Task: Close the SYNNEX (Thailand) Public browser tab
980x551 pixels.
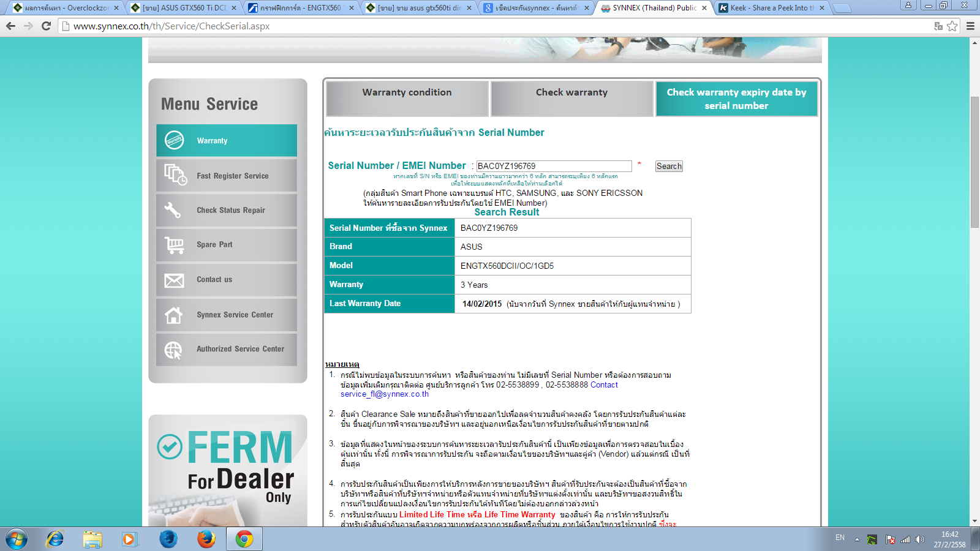Action: [704, 8]
